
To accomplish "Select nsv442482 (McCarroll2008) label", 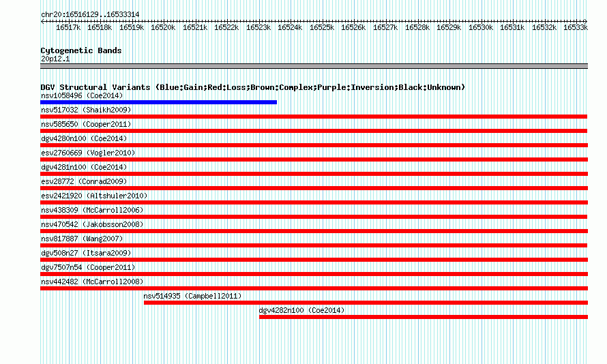I will pyautogui.click(x=92, y=282).
